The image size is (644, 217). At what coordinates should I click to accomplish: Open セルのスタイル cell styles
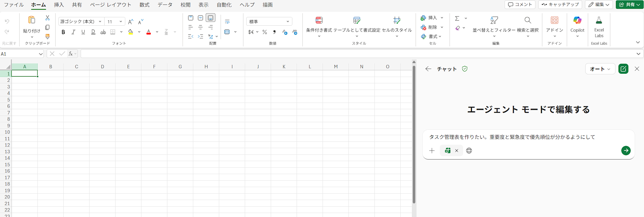pos(397,26)
